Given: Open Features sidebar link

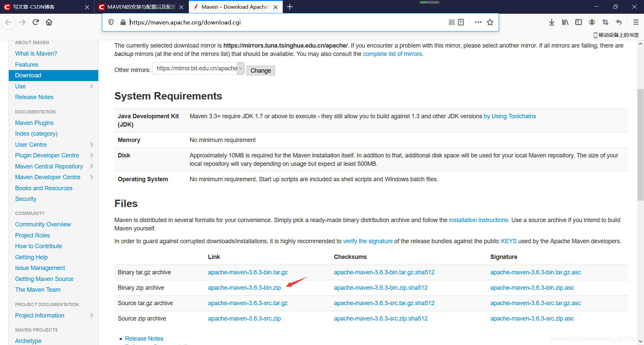Looking at the screenshot, I should (x=26, y=65).
